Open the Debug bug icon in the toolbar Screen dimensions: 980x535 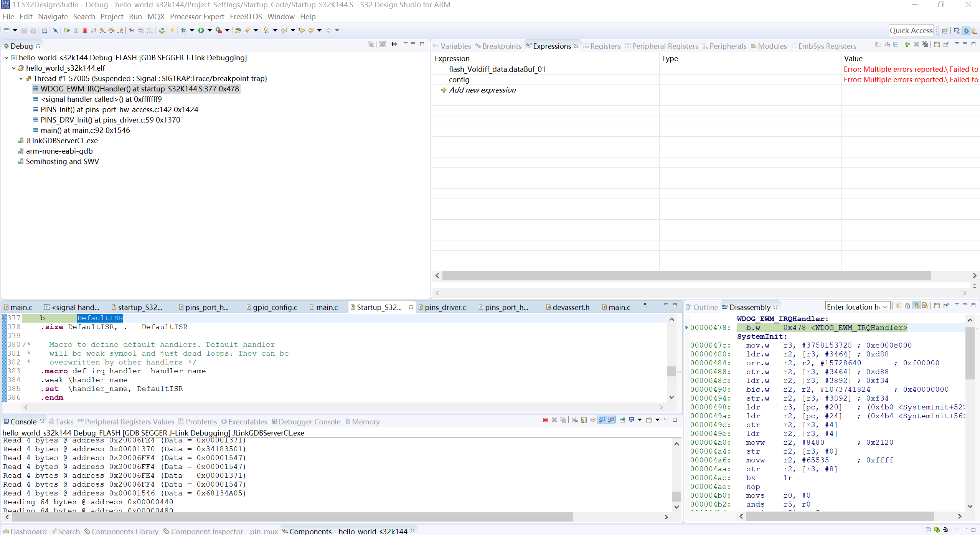pos(184,30)
